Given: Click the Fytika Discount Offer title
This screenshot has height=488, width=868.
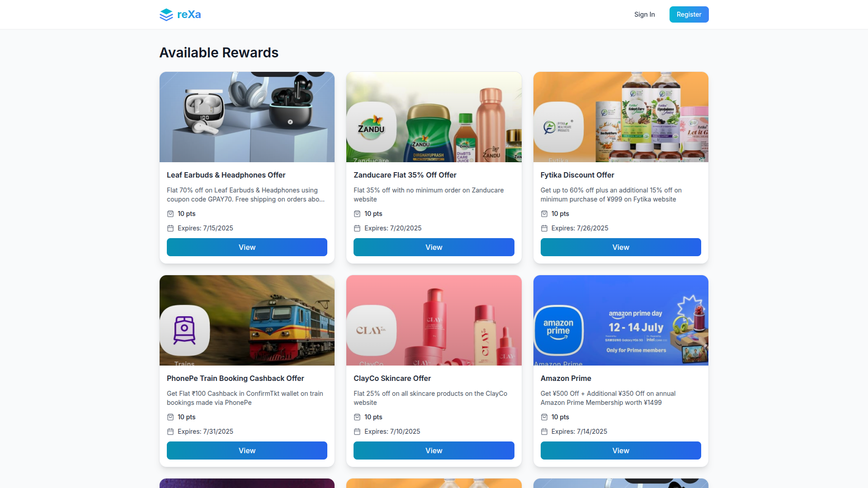Looking at the screenshot, I should point(577,175).
